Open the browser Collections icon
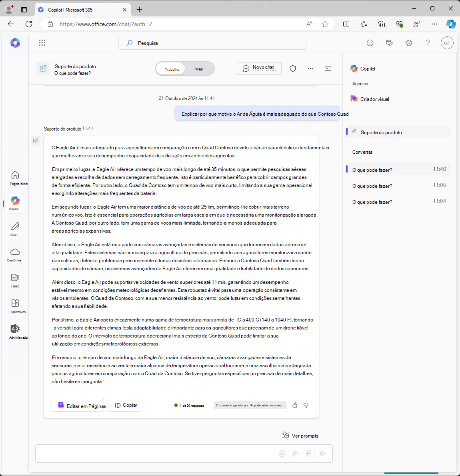460x476 pixels. pyautogui.click(x=382, y=24)
